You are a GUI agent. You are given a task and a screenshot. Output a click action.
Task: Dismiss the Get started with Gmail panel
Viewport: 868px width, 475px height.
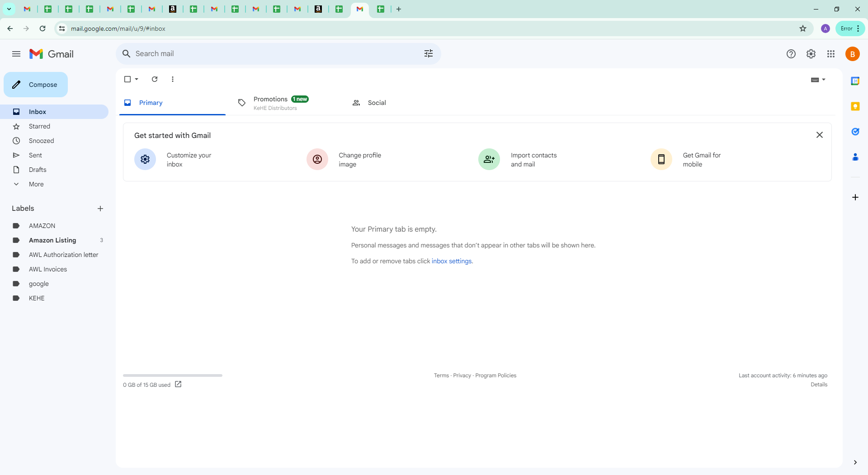coord(820,135)
